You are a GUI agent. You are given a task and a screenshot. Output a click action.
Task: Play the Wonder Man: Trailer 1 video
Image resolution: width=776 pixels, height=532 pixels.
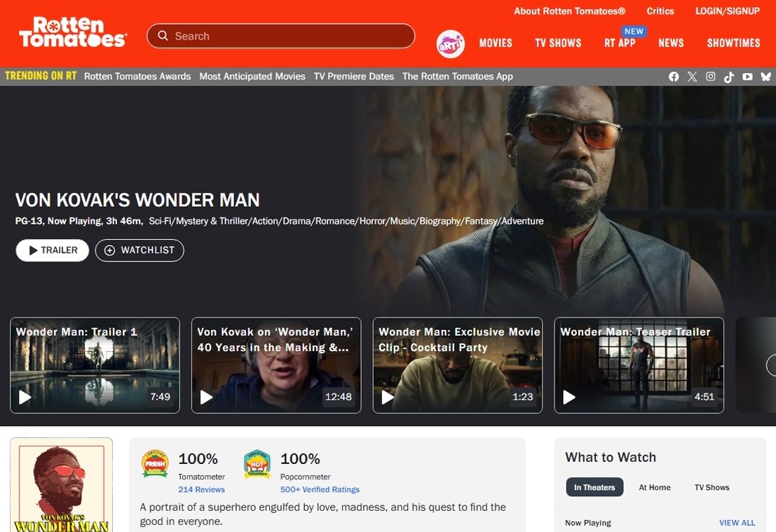click(x=94, y=364)
